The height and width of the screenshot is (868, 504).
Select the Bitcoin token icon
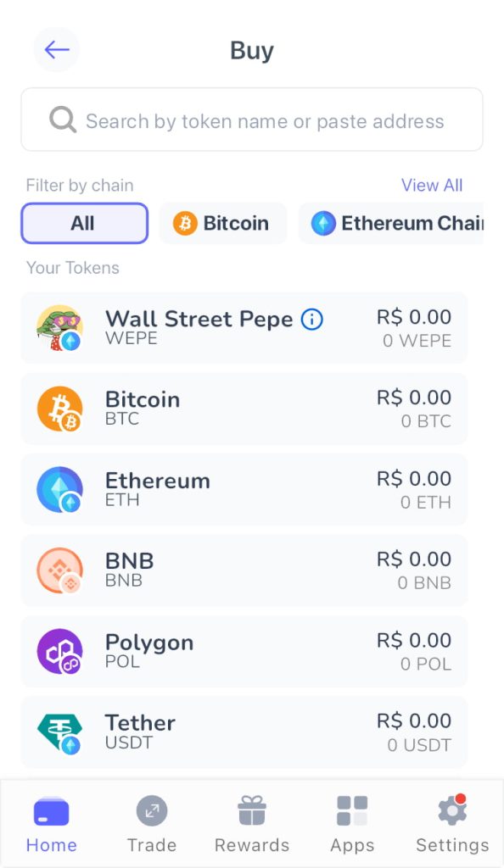[x=59, y=409]
